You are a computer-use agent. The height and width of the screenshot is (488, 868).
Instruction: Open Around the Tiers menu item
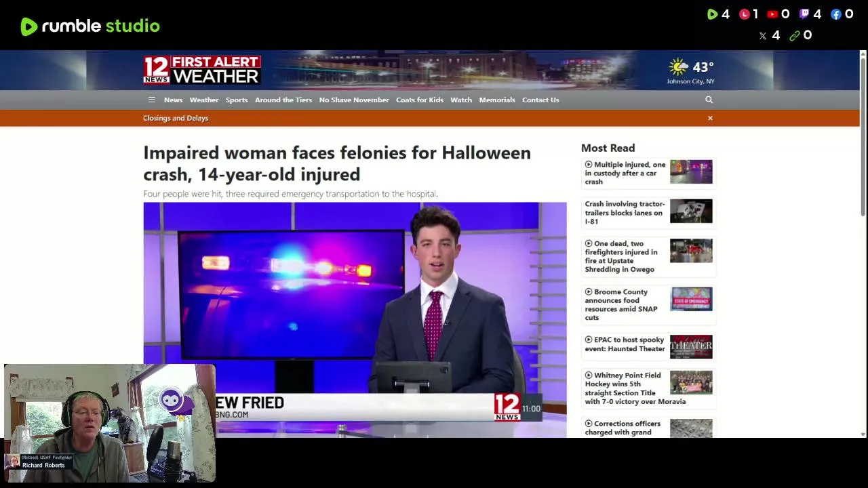(x=283, y=100)
